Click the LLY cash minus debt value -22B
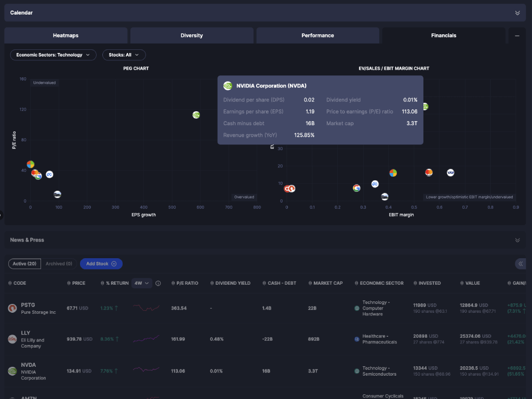The width and height of the screenshot is (532, 399). point(268,339)
